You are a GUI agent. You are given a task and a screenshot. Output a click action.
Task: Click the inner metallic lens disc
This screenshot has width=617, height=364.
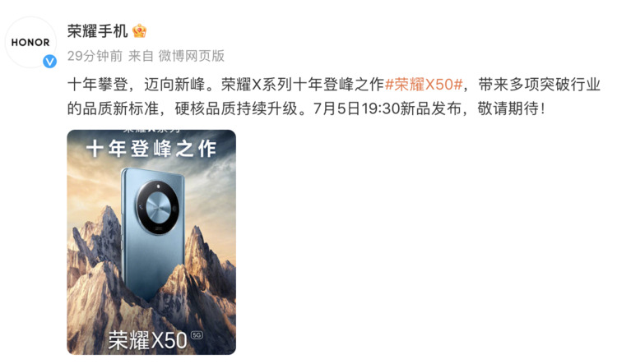(x=158, y=206)
